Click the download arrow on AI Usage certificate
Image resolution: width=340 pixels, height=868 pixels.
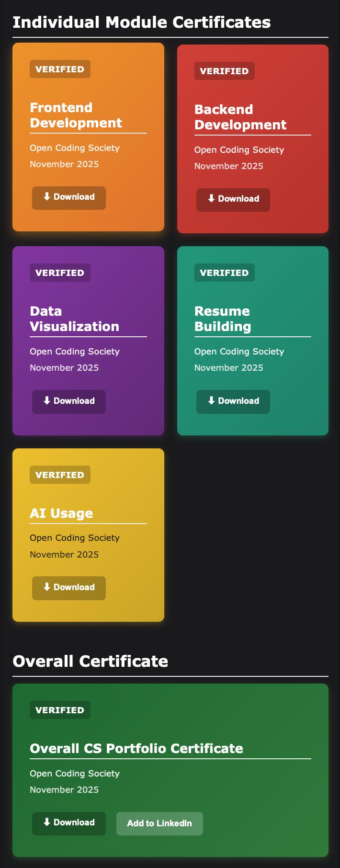(46, 588)
